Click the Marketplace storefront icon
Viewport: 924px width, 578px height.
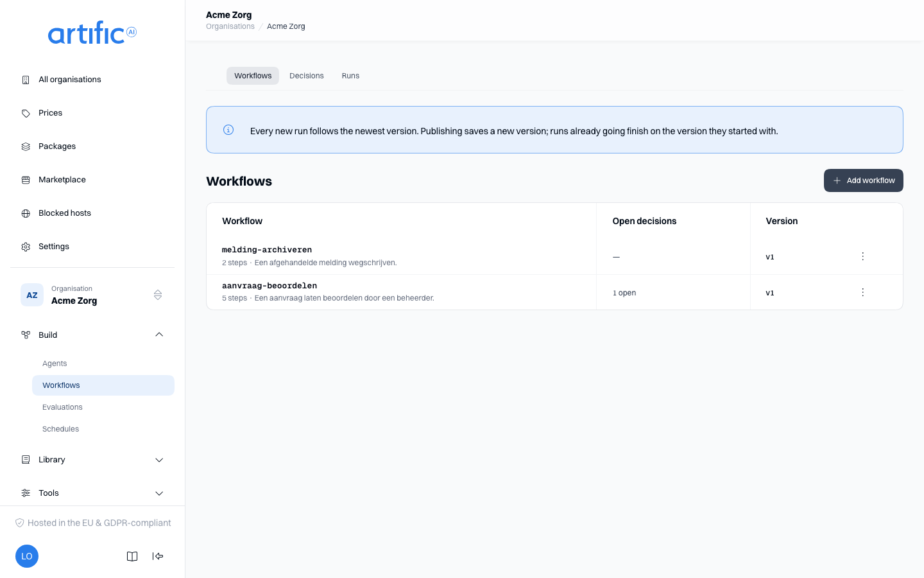pyautogui.click(x=26, y=180)
